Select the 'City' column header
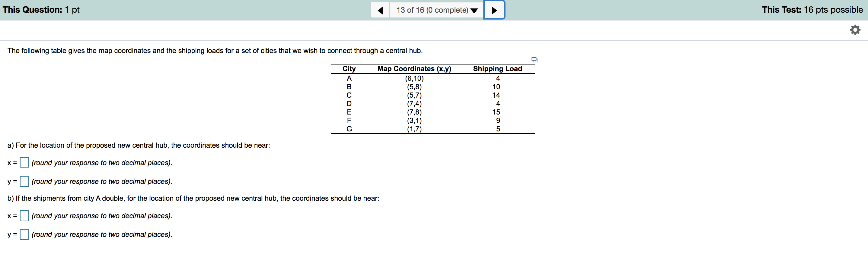Viewport: 868px width, 267px height. coord(349,69)
